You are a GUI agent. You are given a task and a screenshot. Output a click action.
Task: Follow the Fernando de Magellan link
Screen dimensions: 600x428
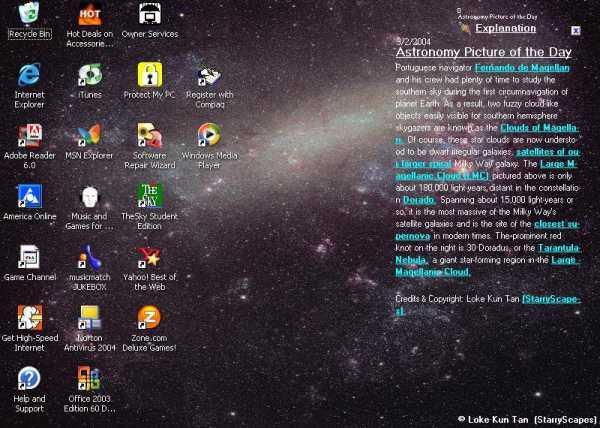click(x=522, y=68)
